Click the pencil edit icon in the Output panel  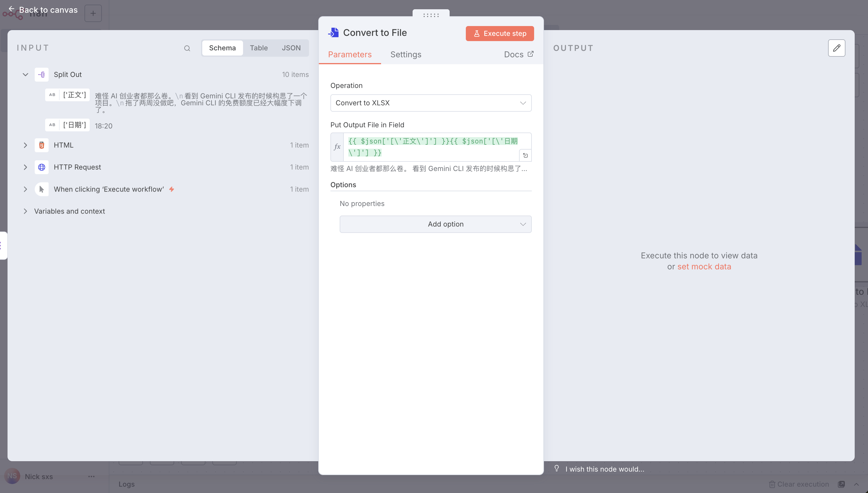click(836, 48)
